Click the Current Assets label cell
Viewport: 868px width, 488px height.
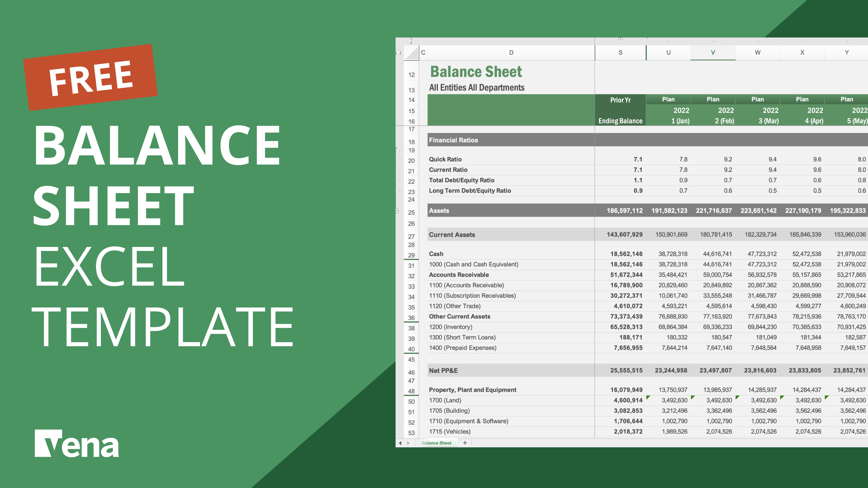coord(452,235)
